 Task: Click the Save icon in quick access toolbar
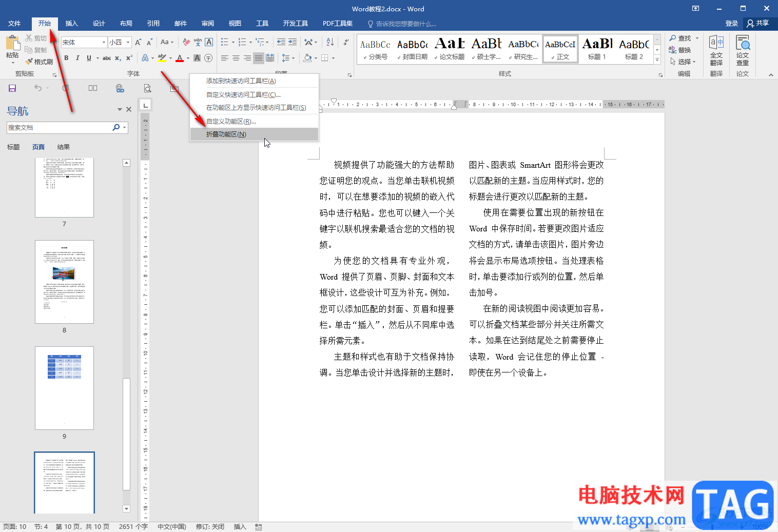(x=12, y=88)
